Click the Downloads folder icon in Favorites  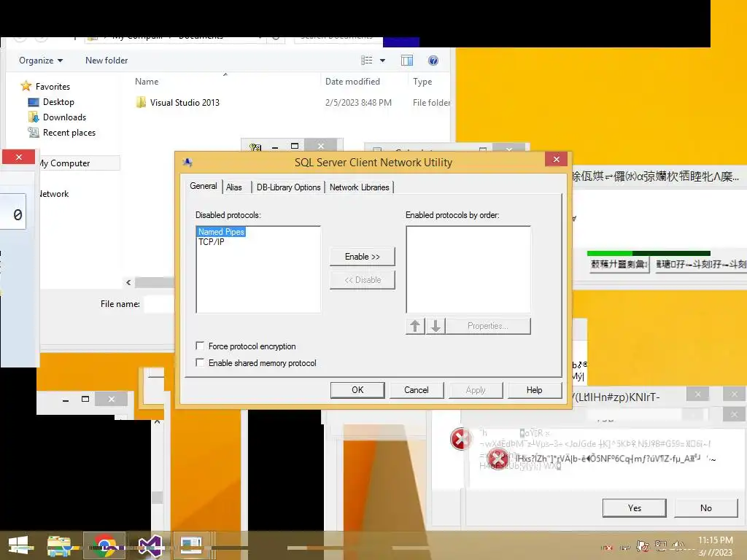point(33,117)
